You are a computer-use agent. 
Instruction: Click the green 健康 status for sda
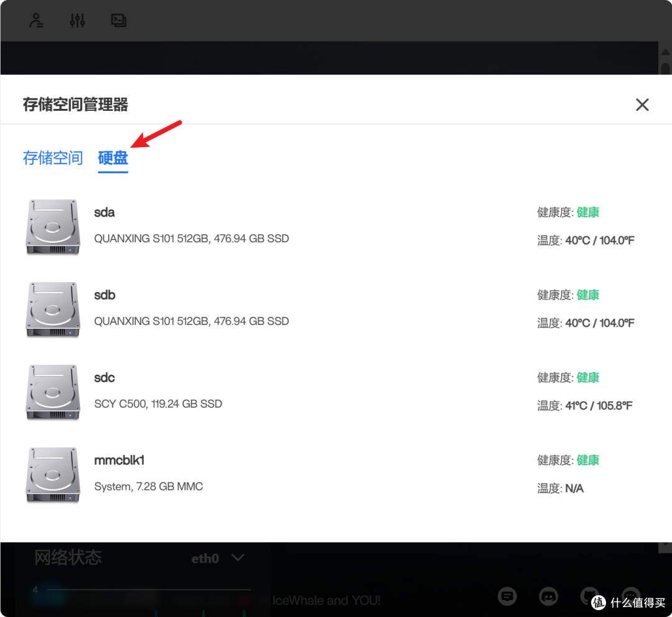(587, 212)
